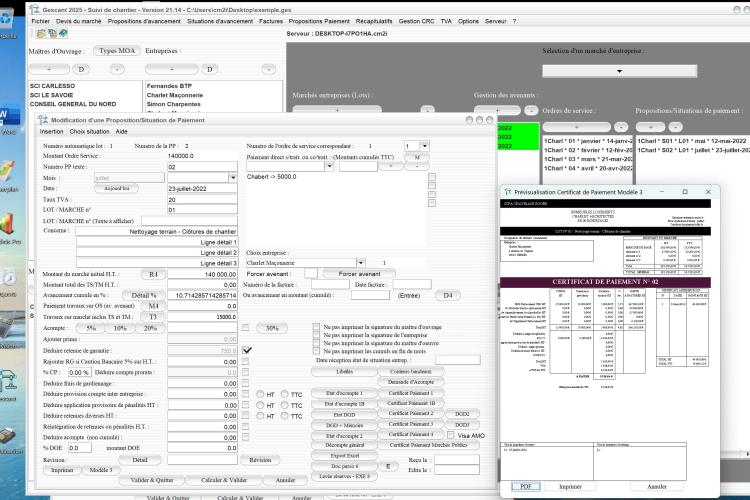The width and height of the screenshot is (750, 500).
Task: Click the Certificat Paiement 3 button
Action: pos(410,424)
